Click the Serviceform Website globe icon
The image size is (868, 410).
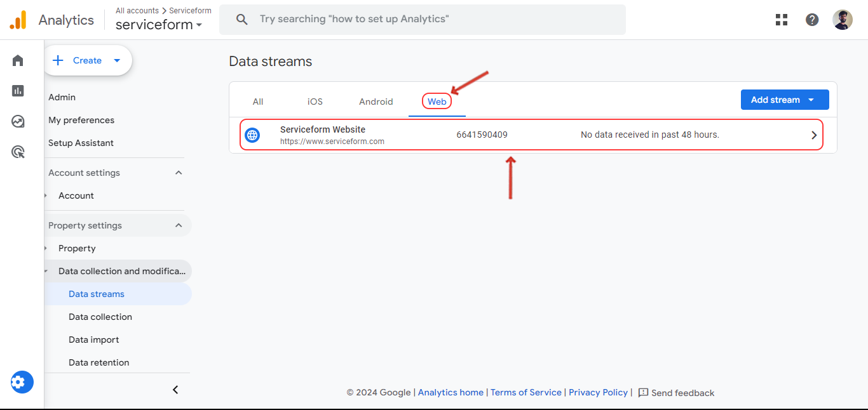tap(252, 135)
